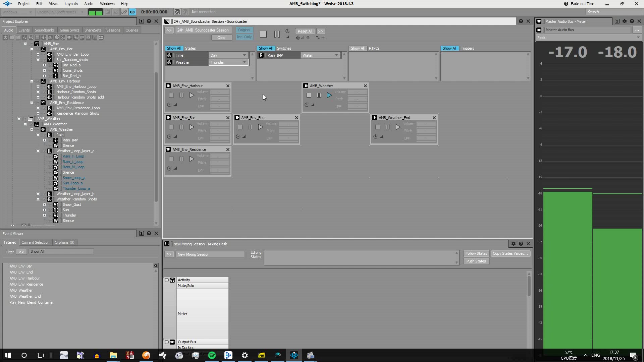The image size is (644, 362).
Task: Click the Layouts menu in the menu bar
Action: 70,4
